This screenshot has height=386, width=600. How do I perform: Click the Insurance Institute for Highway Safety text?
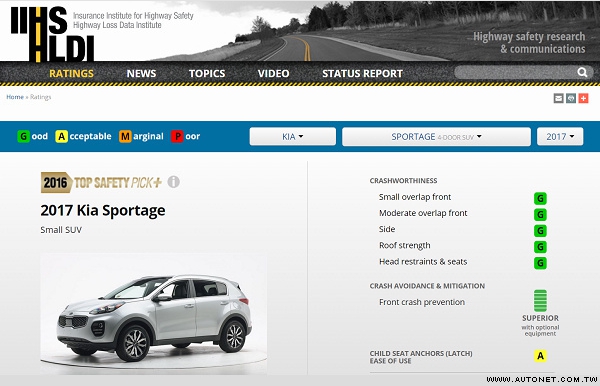(x=133, y=16)
